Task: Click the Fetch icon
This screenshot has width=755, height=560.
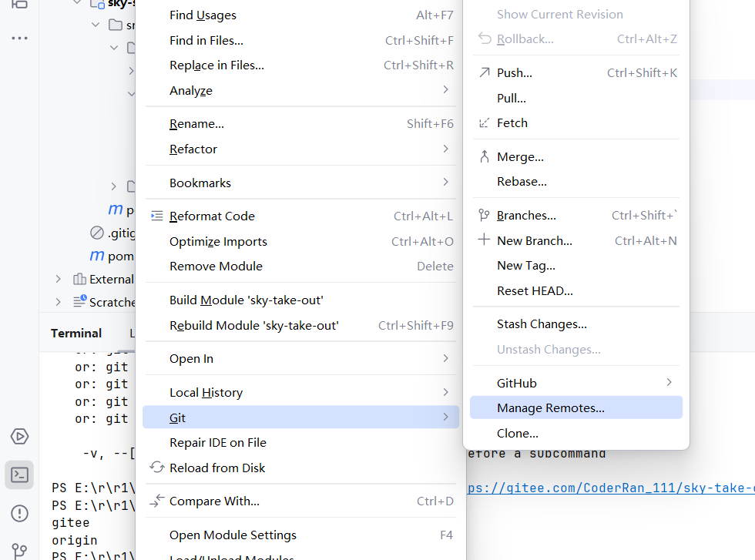Action: (485, 122)
